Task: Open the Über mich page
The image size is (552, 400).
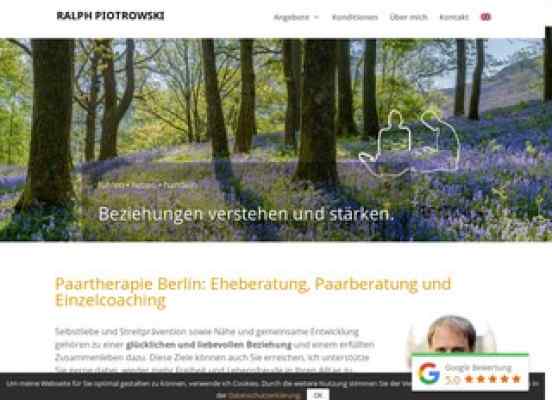Action: [x=408, y=17]
